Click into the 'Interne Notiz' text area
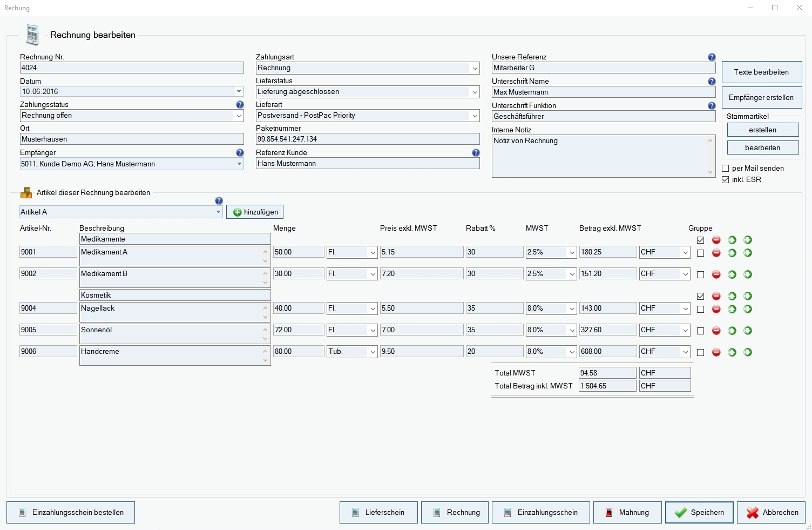 604,156
